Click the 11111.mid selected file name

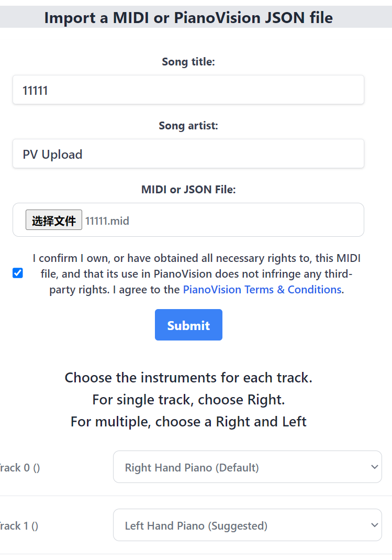[107, 221]
